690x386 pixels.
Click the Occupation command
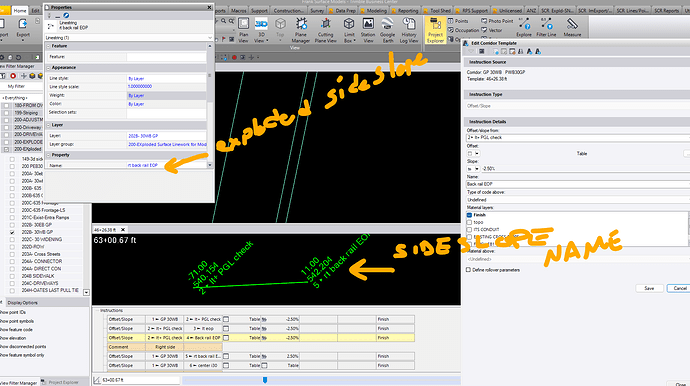463,30
